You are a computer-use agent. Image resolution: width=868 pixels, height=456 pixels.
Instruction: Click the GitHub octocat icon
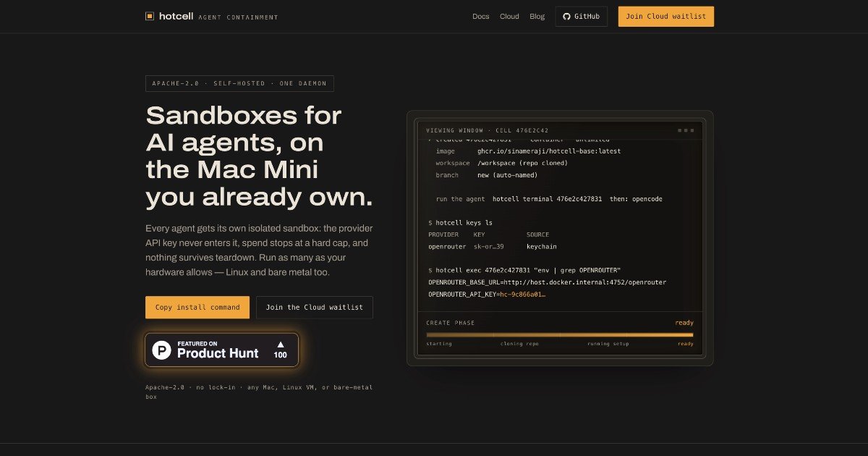click(567, 17)
